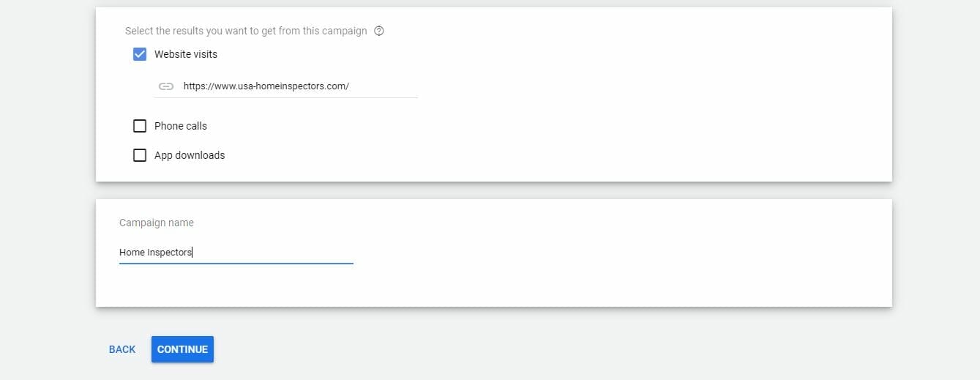Screen dimensions: 980x380
Task: Click the "Website visits" label text
Action: coord(186,54)
